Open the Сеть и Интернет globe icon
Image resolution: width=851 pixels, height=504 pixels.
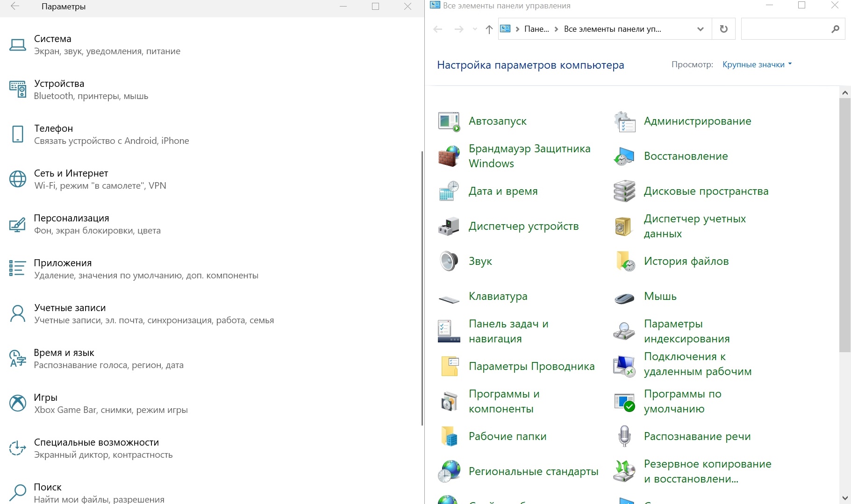pos(18,179)
